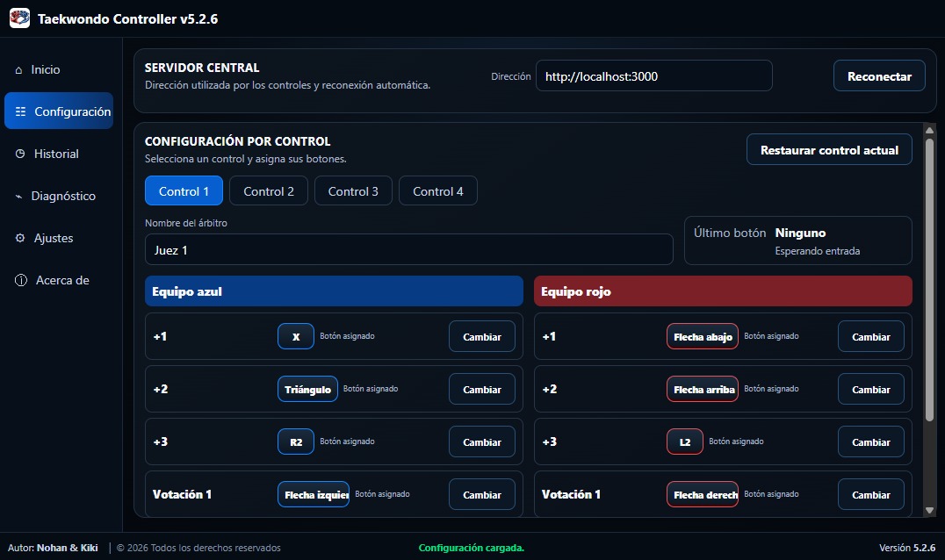Click the vertical scrollbar thumb

929,279
